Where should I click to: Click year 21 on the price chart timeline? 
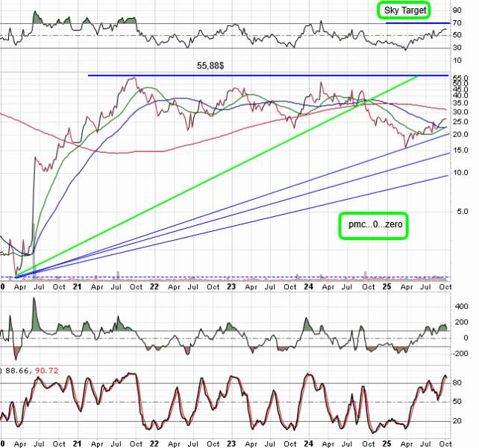point(79,286)
